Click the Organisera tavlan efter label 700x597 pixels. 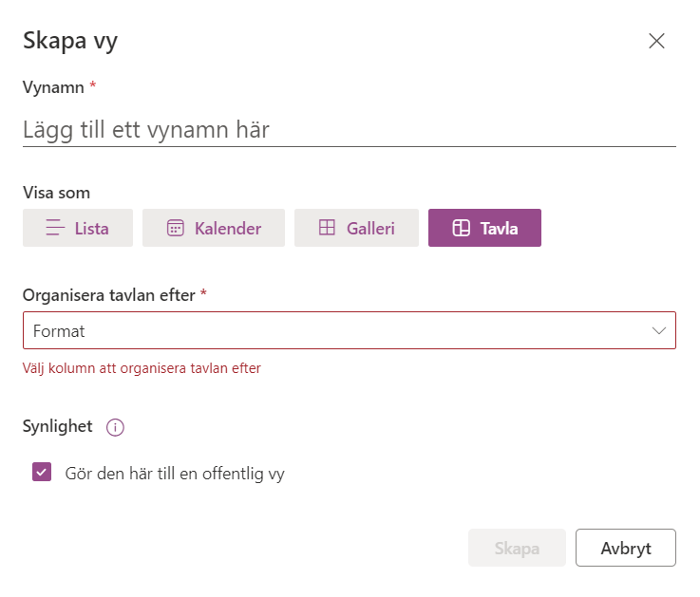[x=109, y=295]
